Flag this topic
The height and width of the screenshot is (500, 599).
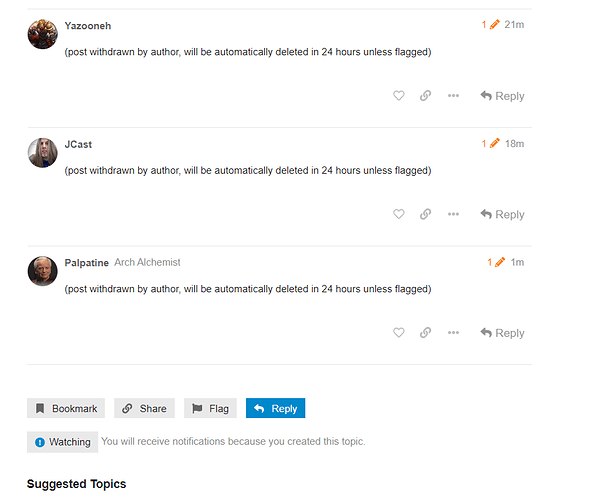coord(210,408)
